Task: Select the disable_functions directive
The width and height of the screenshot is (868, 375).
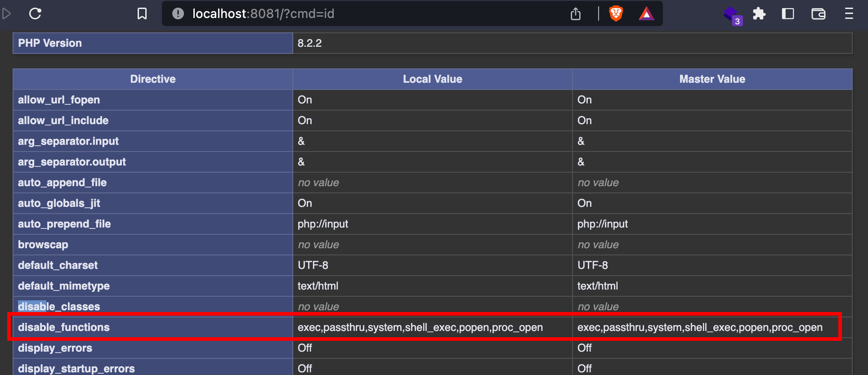Action: [x=64, y=327]
